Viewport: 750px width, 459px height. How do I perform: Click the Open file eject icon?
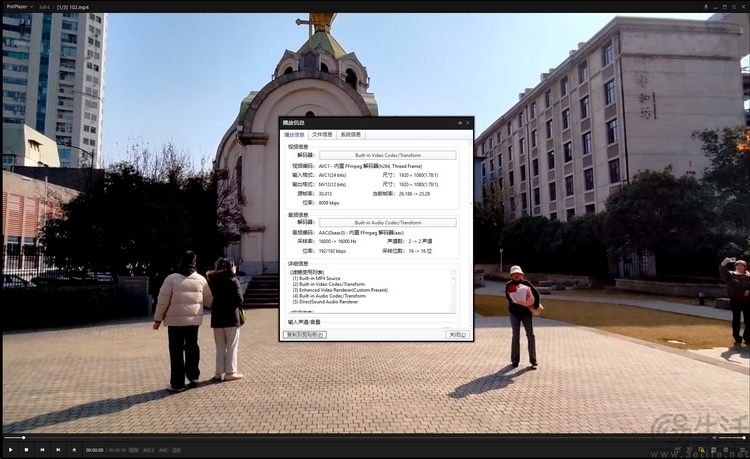coord(74,450)
